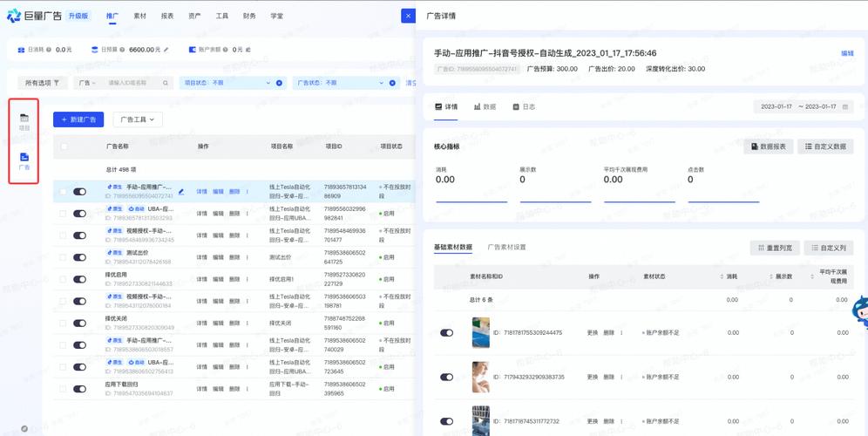
Task: Toggle material 7179432932909383735 switch
Action: coord(447,378)
